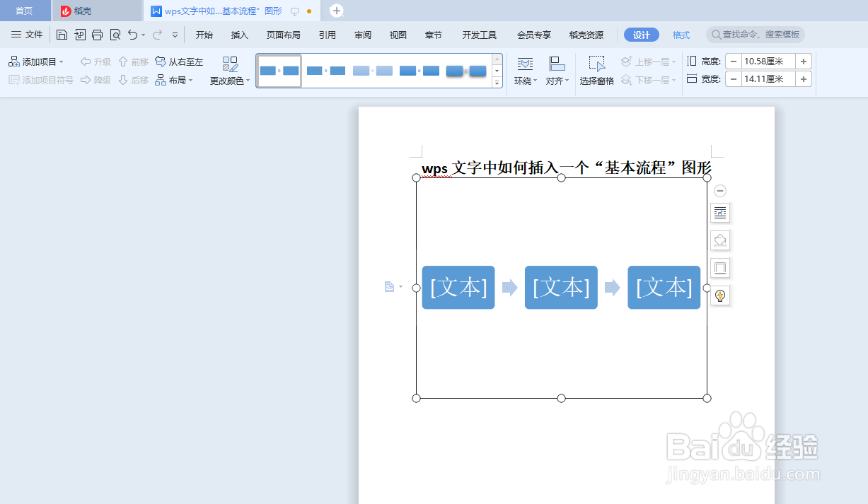Decrease height with minus button

(x=733, y=61)
